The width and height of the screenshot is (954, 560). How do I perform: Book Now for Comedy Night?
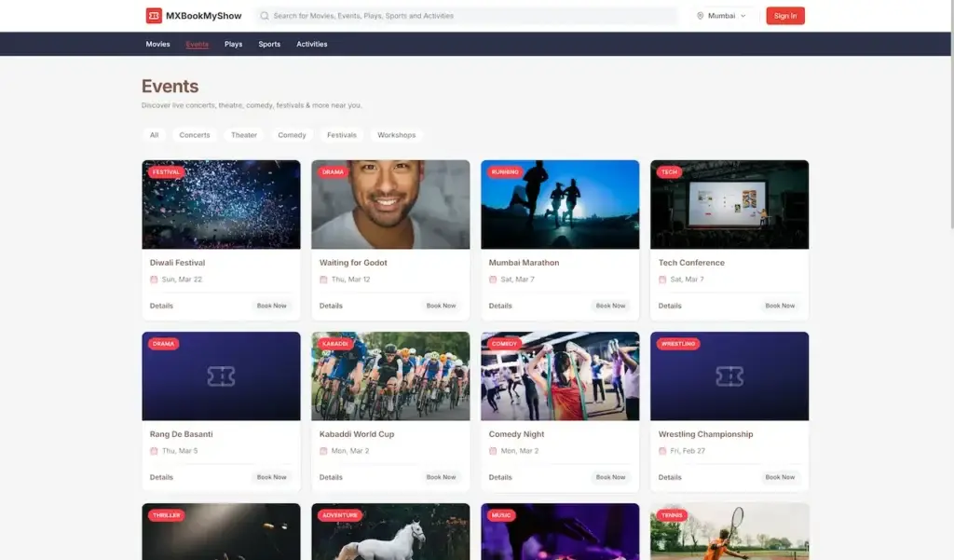611,477
